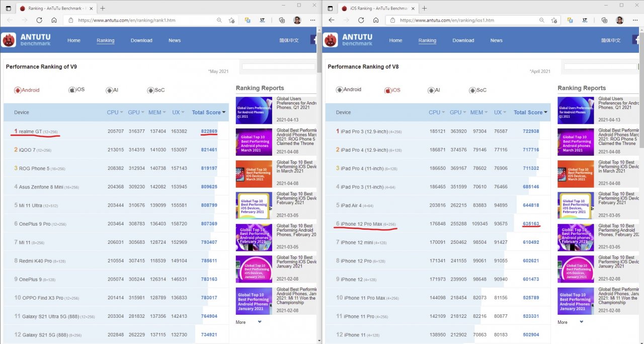Open new tab in left browser window

(103, 8)
